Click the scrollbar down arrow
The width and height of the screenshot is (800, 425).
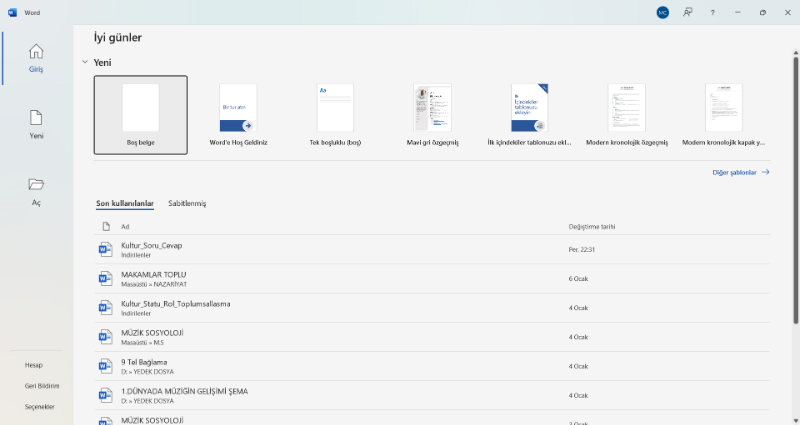tap(795, 419)
